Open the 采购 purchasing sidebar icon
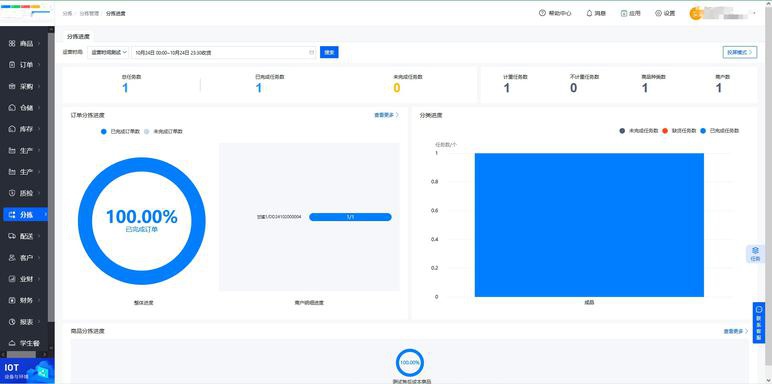772x384 pixels. [12, 86]
